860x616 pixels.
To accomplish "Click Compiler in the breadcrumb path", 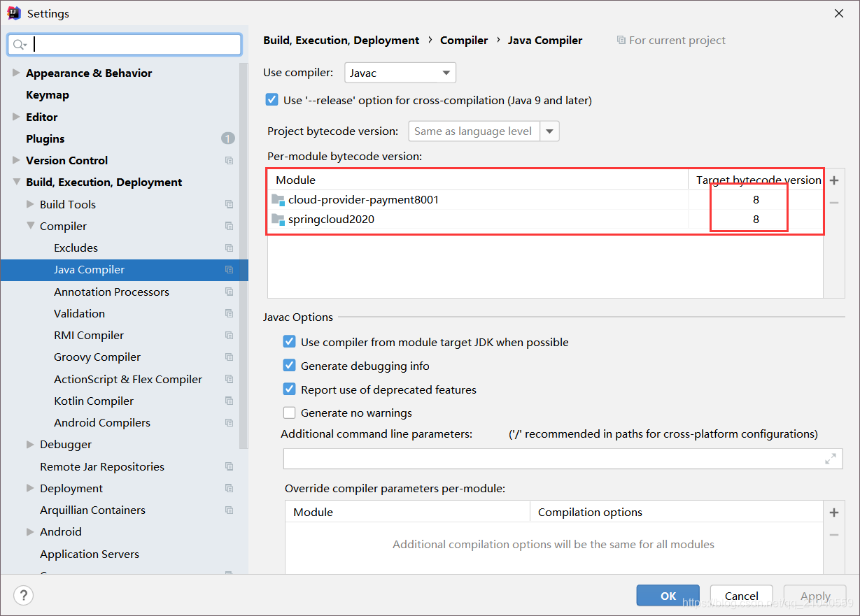I will (x=464, y=41).
